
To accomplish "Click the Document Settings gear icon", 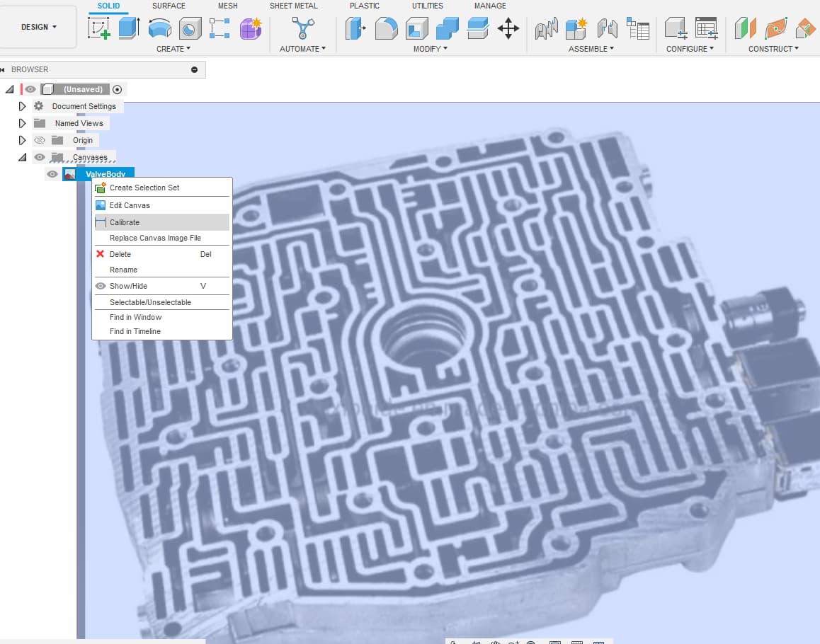I will tap(39, 106).
